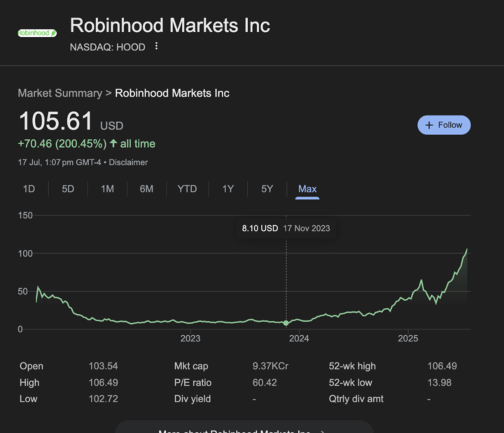
Task: Select the YTD time range
Action: click(x=186, y=189)
